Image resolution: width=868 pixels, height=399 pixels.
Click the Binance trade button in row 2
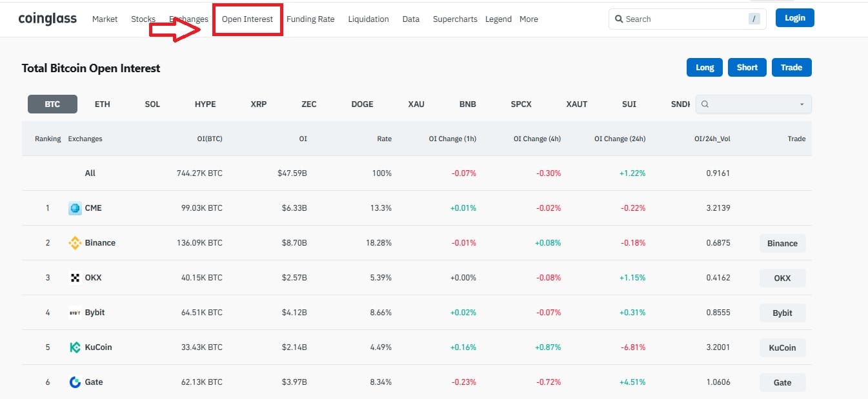click(x=782, y=244)
